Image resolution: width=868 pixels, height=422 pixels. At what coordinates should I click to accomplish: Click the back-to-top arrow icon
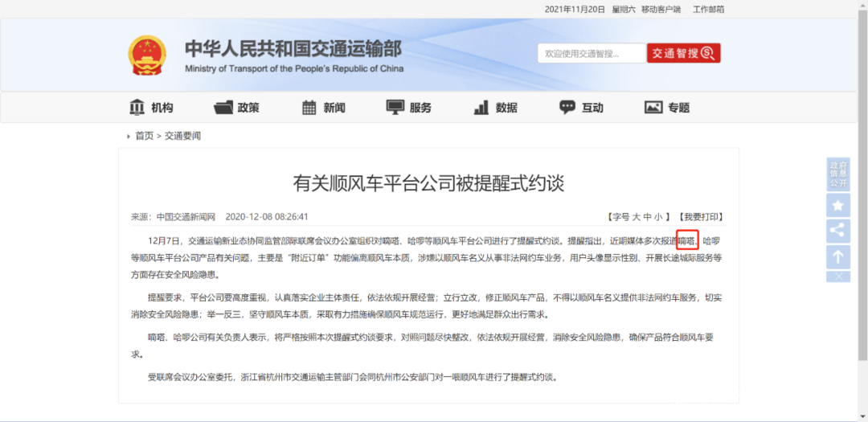click(x=838, y=256)
